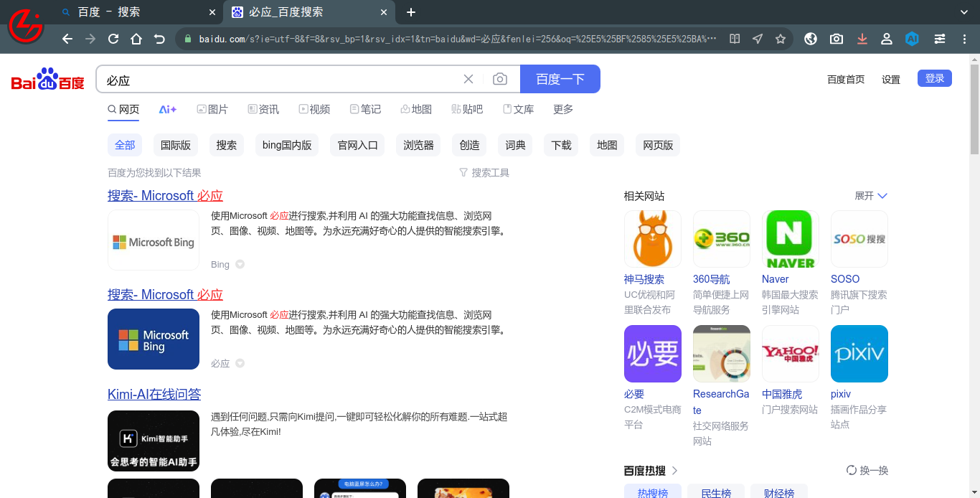
Task: Open a new tab with plus button
Action: coord(411,12)
